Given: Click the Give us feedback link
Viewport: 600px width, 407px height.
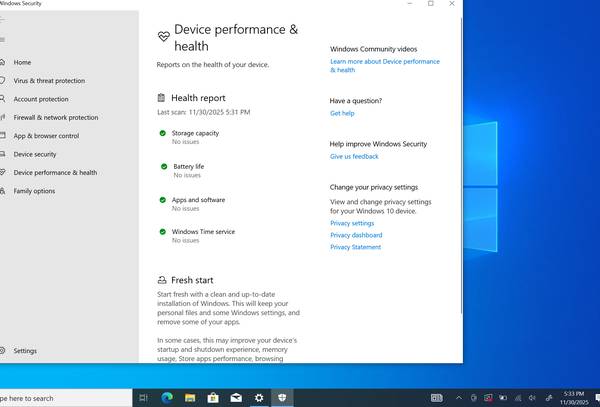Looking at the screenshot, I should click(354, 156).
